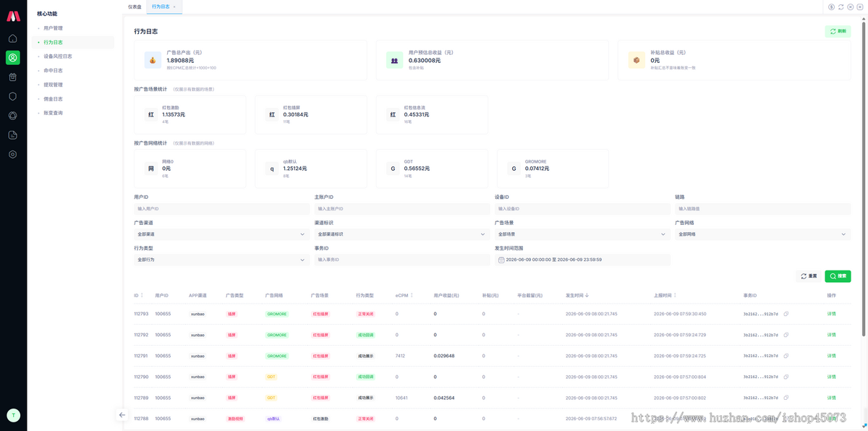Click the 红包激励 statistics card

click(190, 115)
